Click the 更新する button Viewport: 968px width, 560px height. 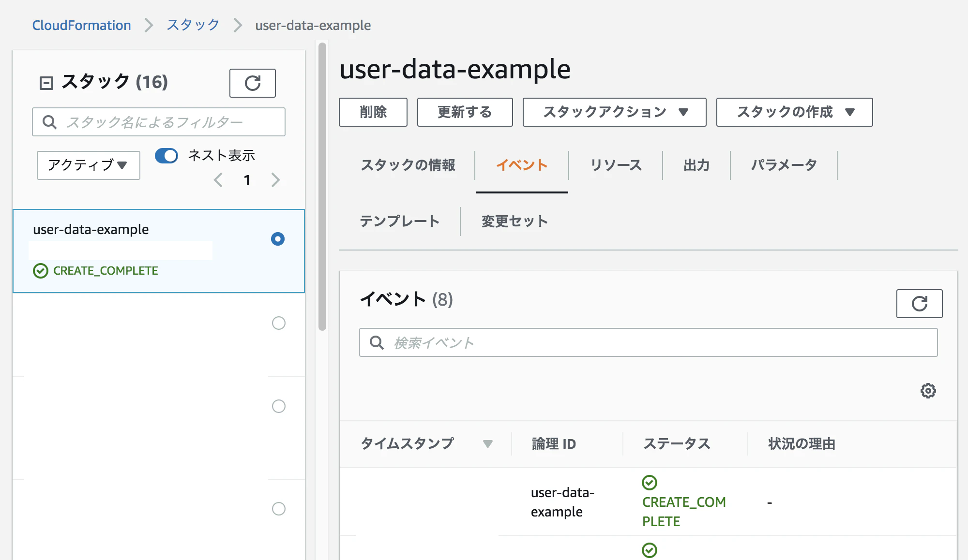coord(465,112)
